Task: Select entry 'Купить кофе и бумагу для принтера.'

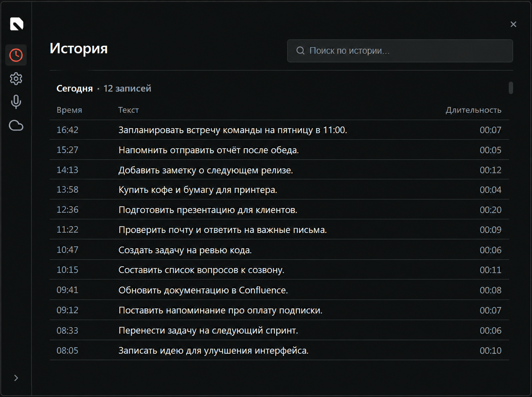Action: [279, 190]
